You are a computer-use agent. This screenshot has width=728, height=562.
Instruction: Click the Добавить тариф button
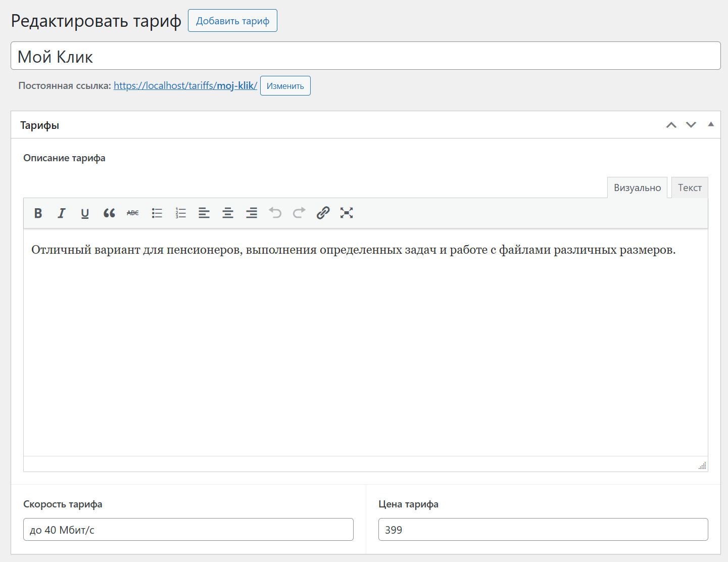pos(232,21)
